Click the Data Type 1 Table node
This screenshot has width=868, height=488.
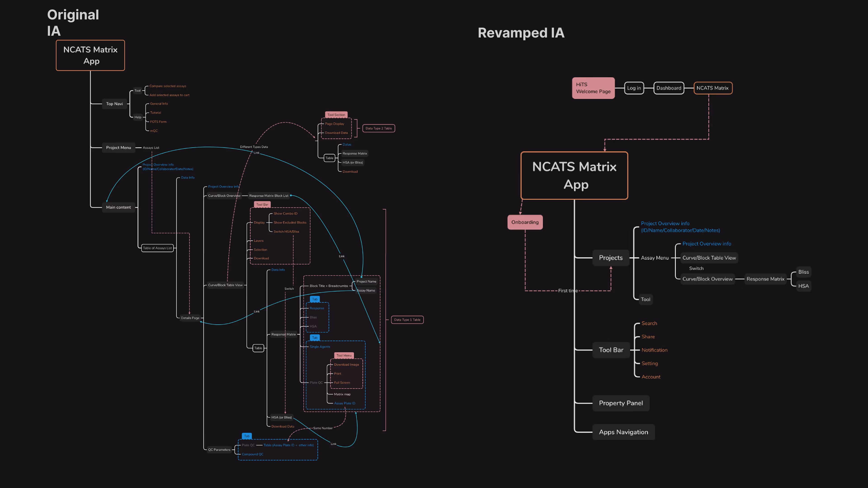point(407,320)
